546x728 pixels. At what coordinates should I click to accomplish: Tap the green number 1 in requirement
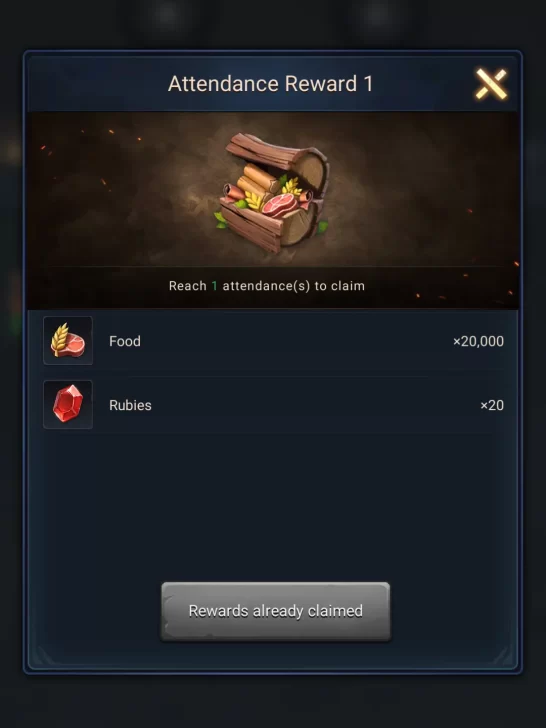point(214,286)
